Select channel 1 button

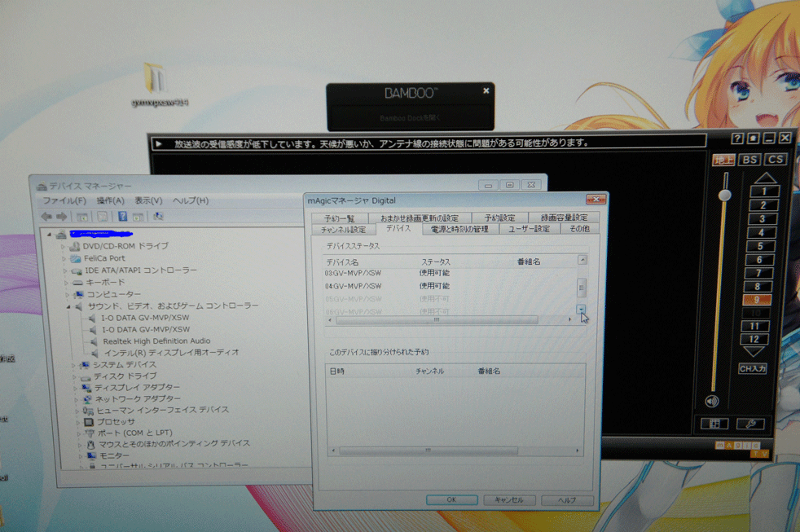pyautogui.click(x=764, y=191)
